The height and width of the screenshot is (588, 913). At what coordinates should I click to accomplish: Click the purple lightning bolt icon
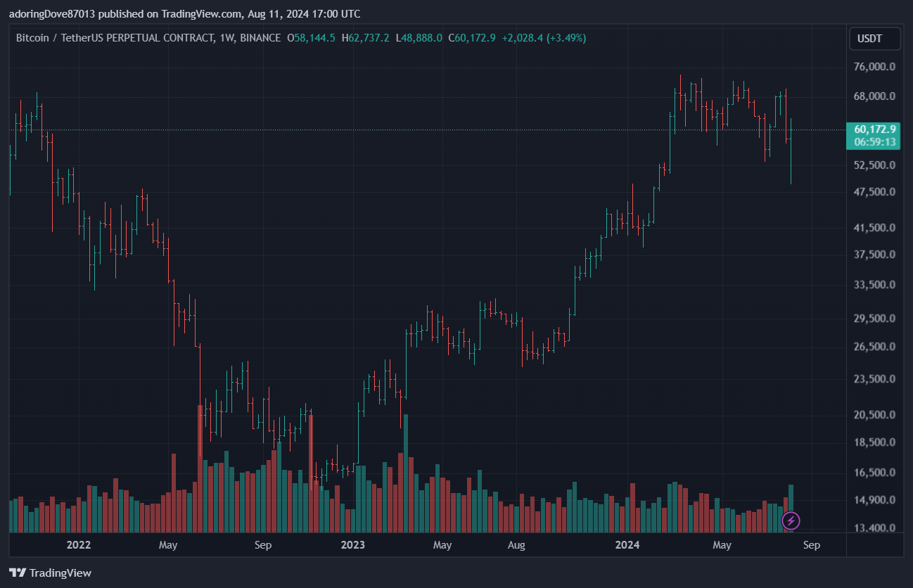791,520
